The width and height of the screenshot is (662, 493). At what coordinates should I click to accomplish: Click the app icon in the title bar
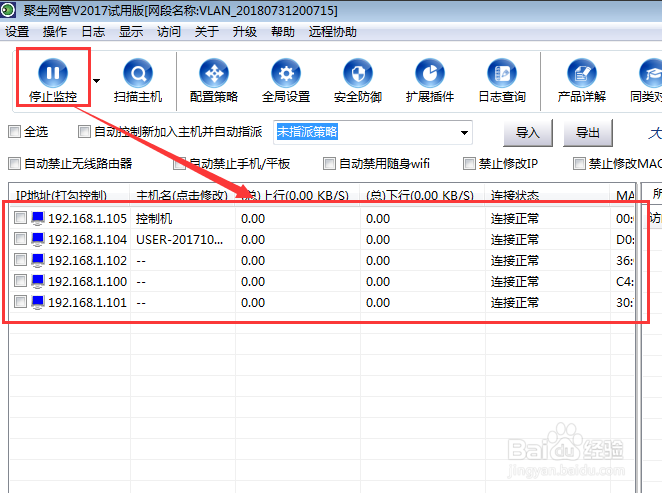8,10
